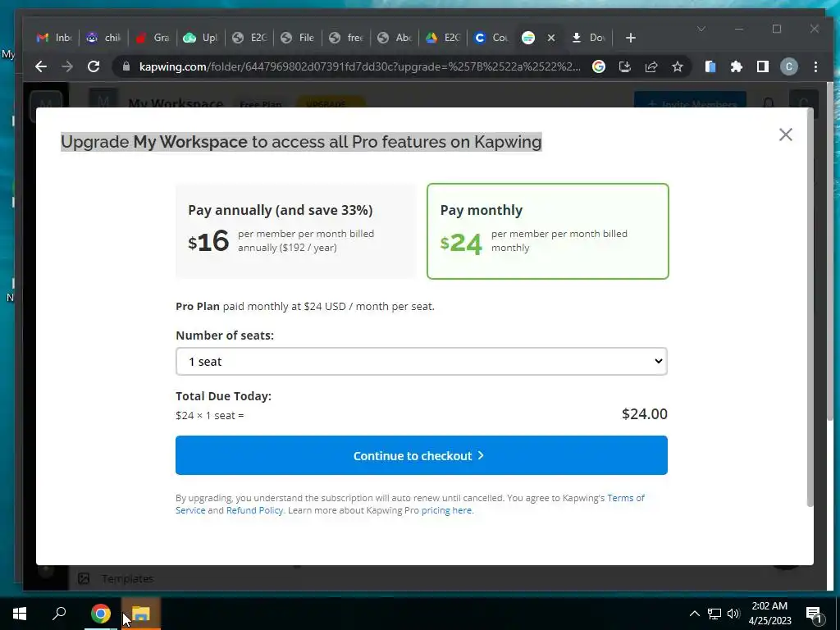Click the Chrome taskbar icon
Viewport: 840px width, 630px height.
tap(100, 614)
